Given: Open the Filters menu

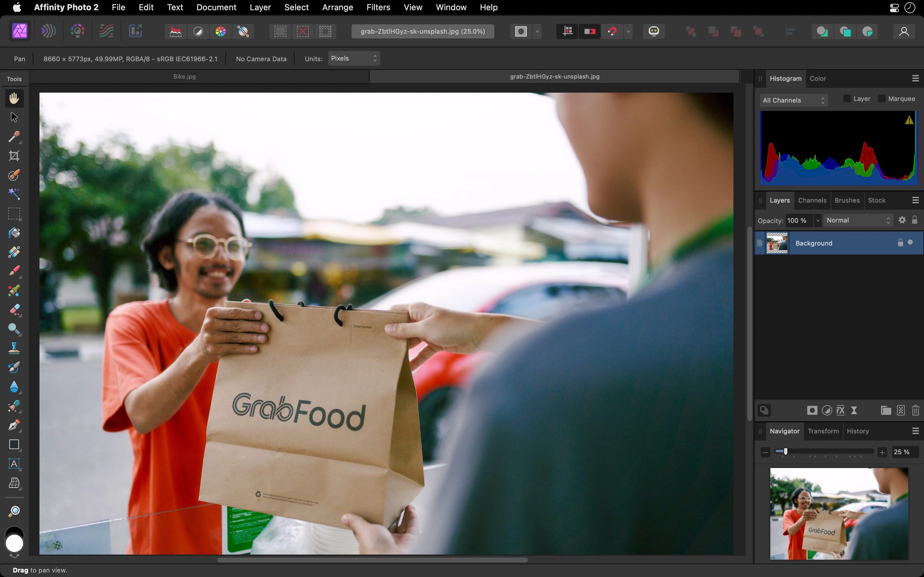Looking at the screenshot, I should point(378,7).
